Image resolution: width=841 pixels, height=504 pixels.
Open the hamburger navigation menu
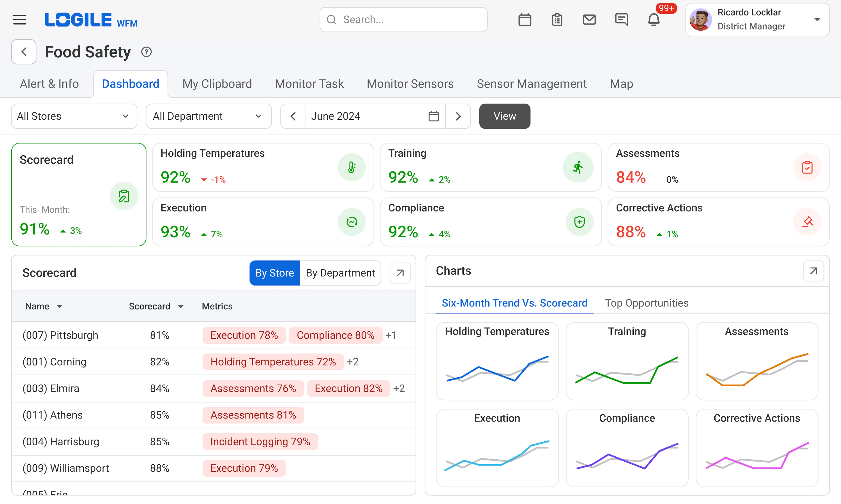[19, 19]
